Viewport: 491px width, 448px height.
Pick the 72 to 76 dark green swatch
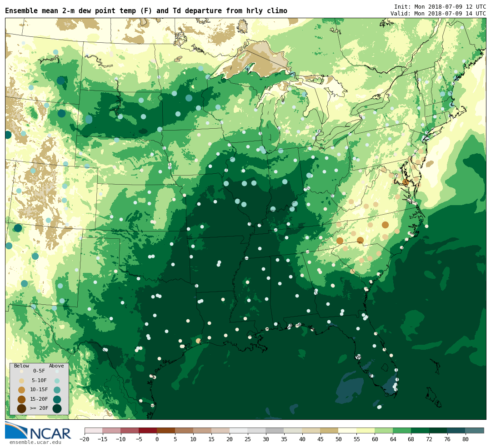(439, 430)
